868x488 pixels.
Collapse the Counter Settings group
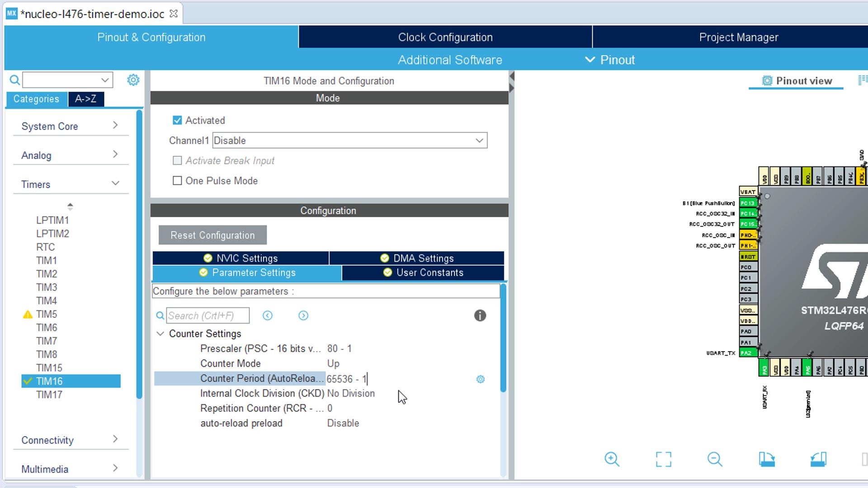coord(160,333)
